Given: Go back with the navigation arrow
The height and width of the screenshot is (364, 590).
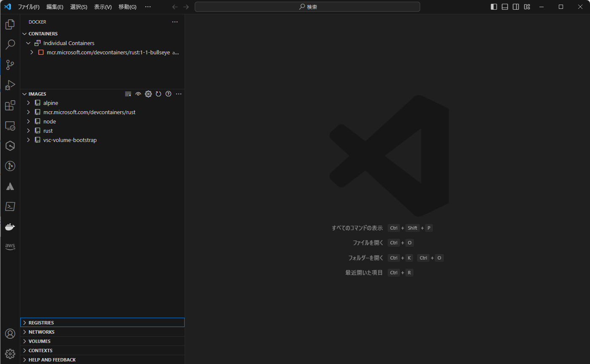Looking at the screenshot, I should pos(175,7).
